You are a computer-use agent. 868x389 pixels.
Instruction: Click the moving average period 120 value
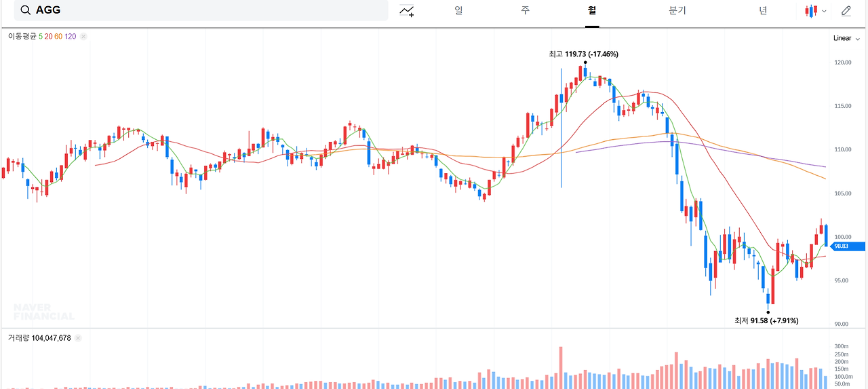[71, 36]
